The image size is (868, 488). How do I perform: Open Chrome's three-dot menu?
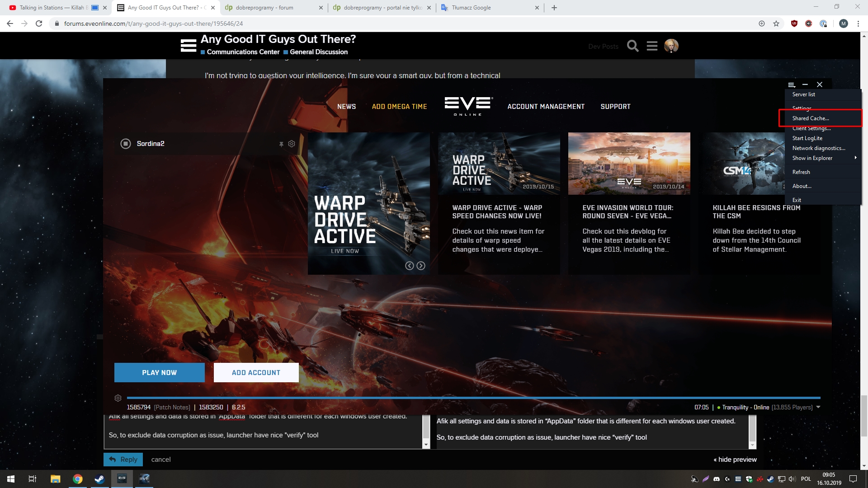[x=858, y=23]
